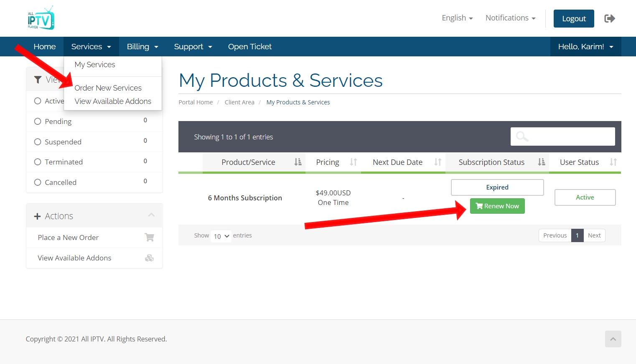Click the shopping cart beside Place a New Order
Screen dimensions: 636x364
[x=149, y=238]
